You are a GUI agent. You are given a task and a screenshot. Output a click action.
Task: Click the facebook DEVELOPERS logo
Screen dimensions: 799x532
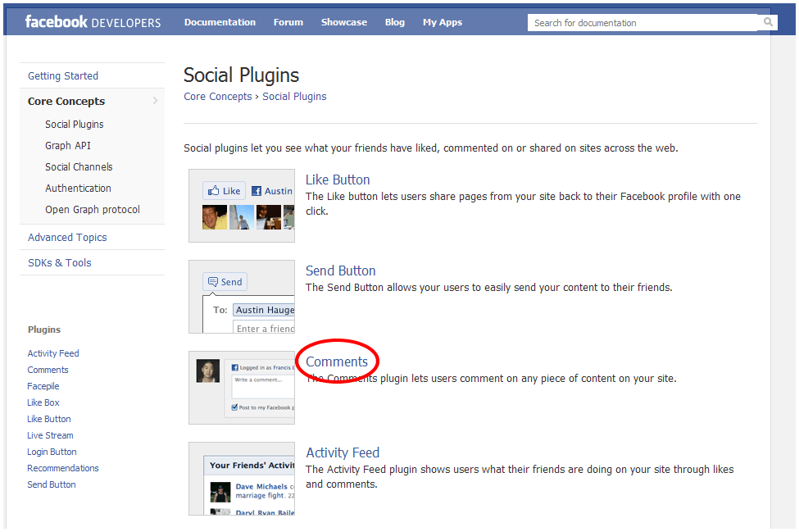point(93,22)
